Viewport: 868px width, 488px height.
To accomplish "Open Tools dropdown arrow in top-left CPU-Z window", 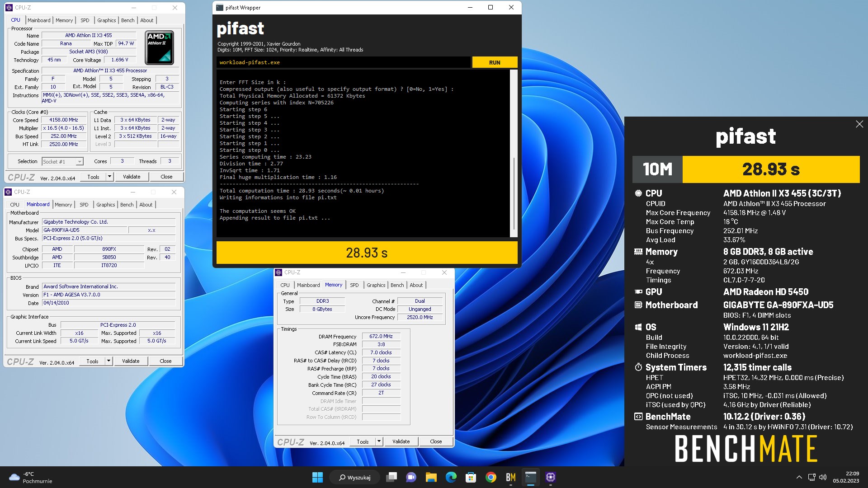I will (109, 177).
